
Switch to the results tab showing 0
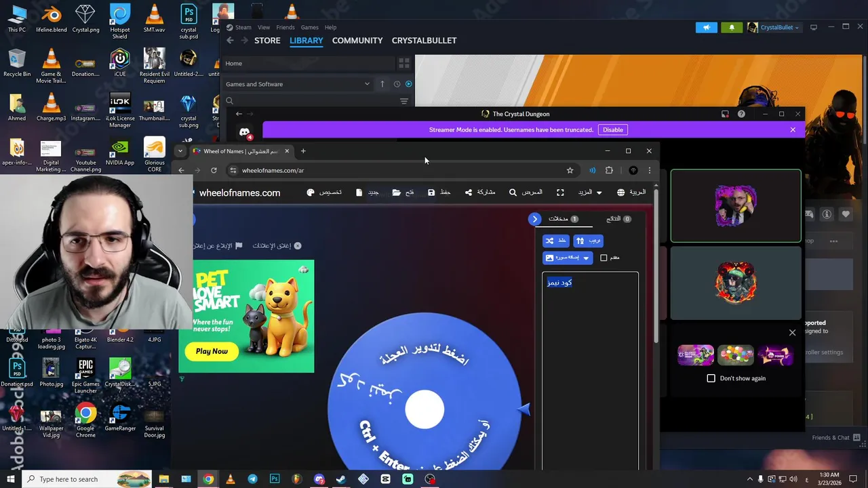point(618,219)
